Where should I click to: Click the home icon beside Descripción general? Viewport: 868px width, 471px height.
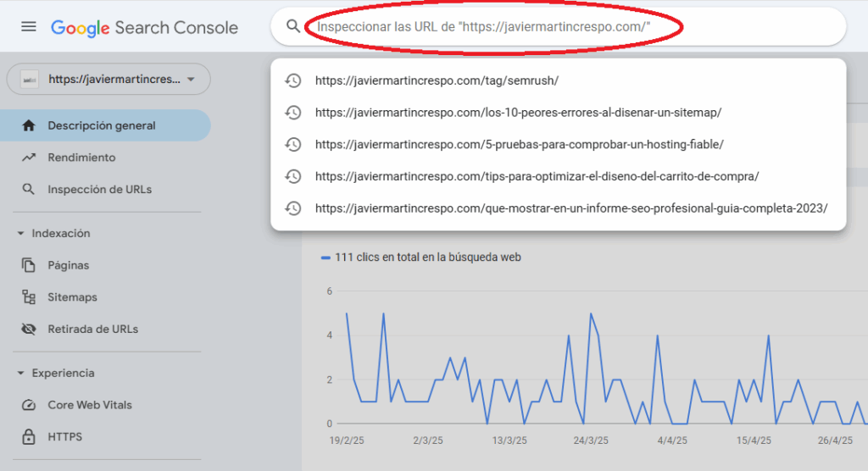[29, 125]
